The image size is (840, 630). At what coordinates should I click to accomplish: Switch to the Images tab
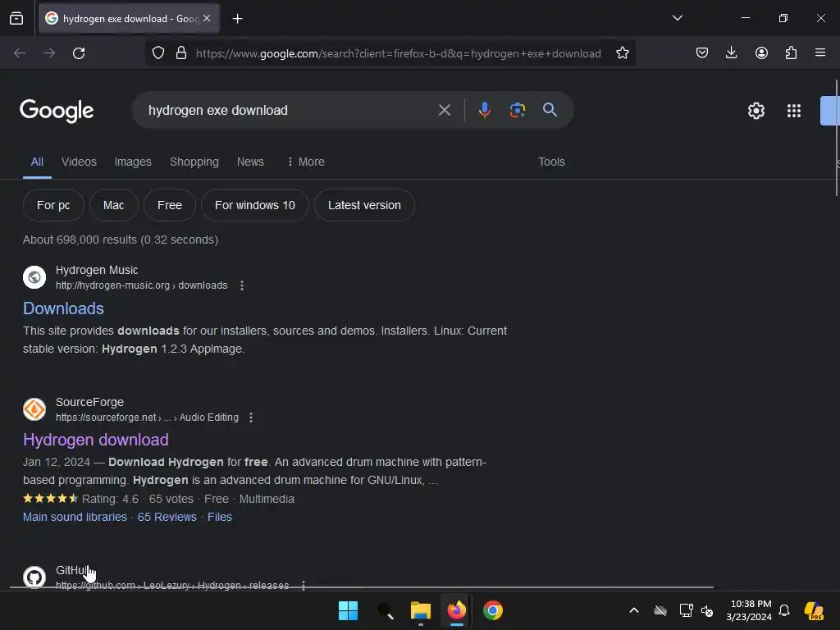coord(133,162)
